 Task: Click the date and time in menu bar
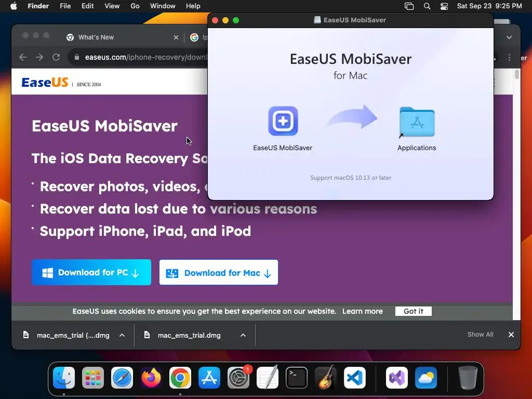click(x=489, y=6)
